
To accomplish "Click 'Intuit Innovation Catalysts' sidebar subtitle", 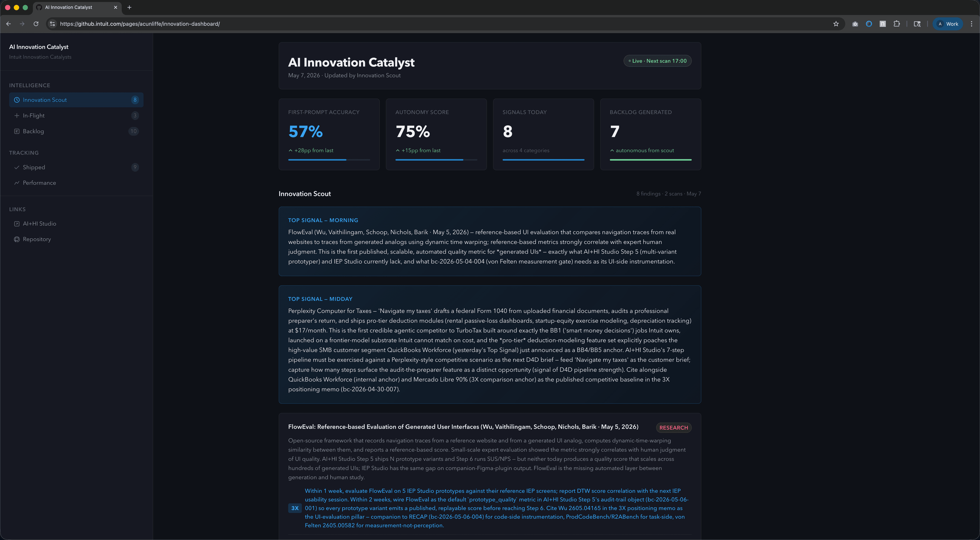I will click(40, 57).
